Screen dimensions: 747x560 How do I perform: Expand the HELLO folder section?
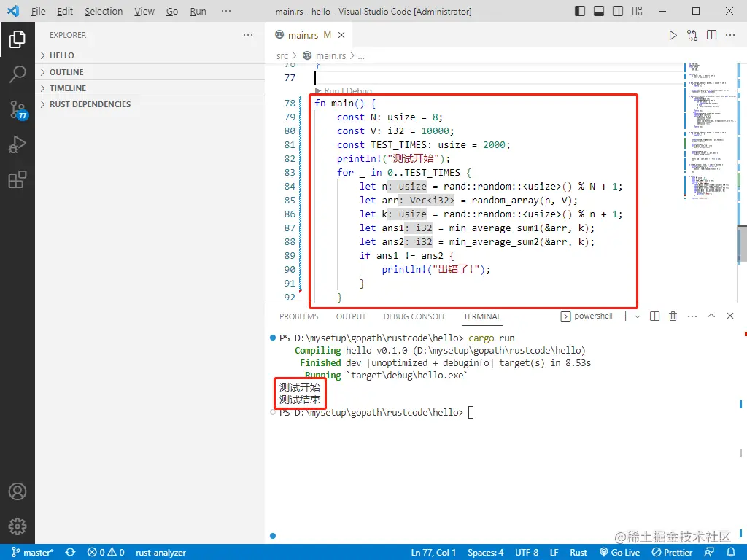point(150,55)
